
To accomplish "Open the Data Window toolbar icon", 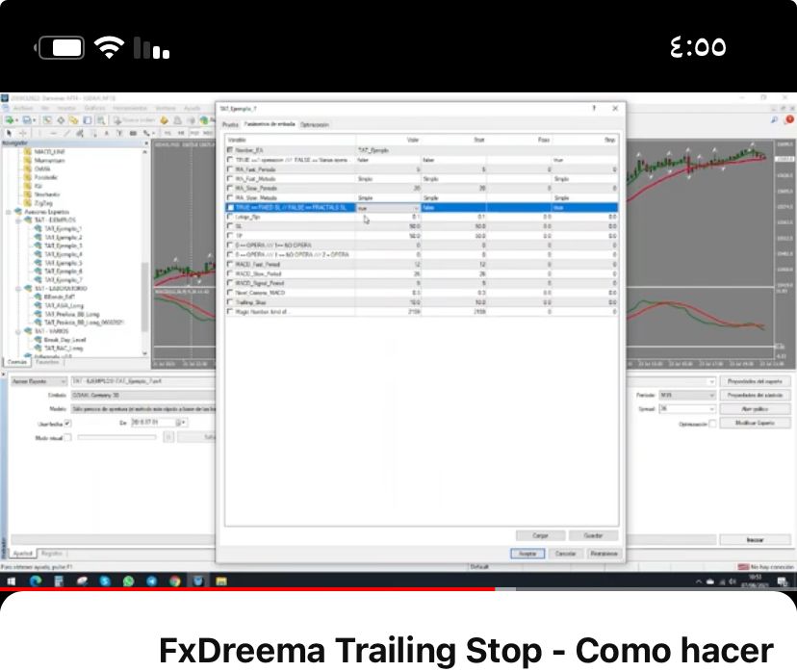I will pyautogui.click(x=61, y=120).
